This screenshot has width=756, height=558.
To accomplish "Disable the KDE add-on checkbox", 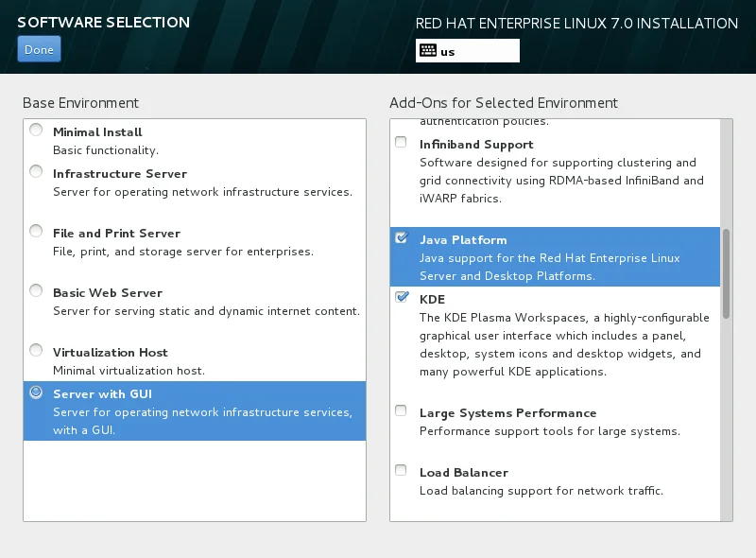I will pyautogui.click(x=401, y=297).
